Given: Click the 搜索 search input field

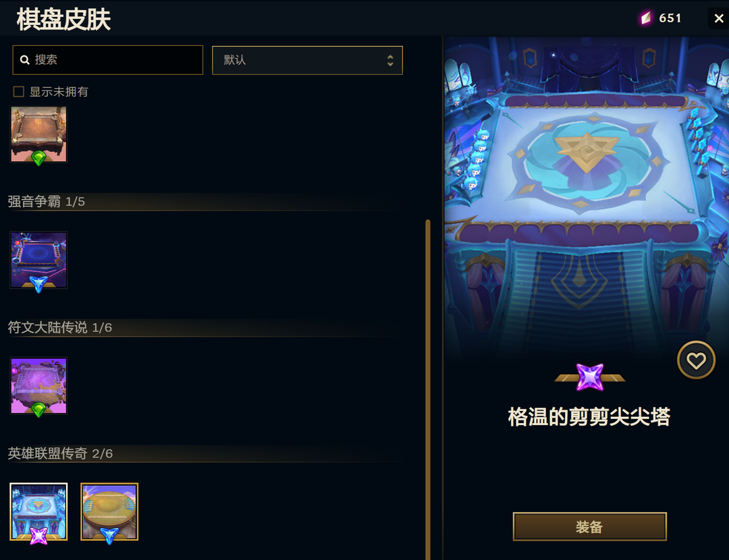Looking at the screenshot, I should 108,60.
